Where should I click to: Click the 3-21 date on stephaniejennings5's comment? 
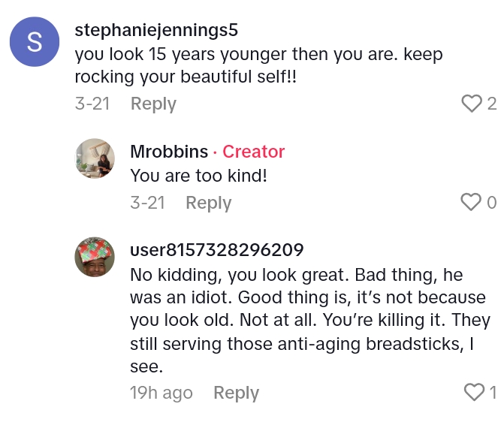click(92, 104)
